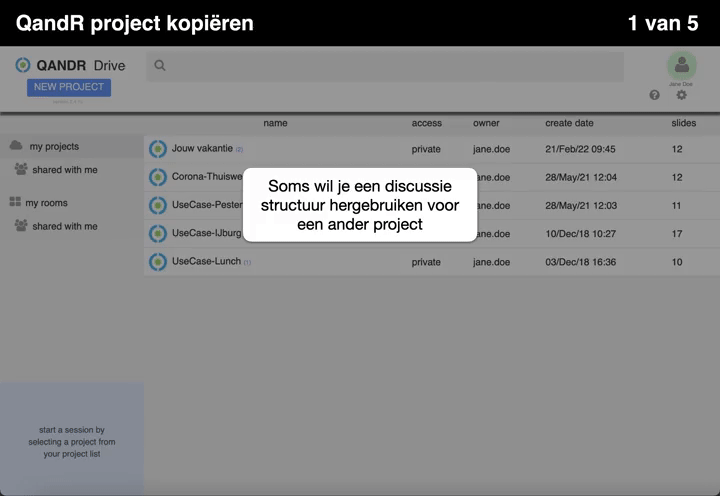Click the search magnifier icon

(160, 65)
